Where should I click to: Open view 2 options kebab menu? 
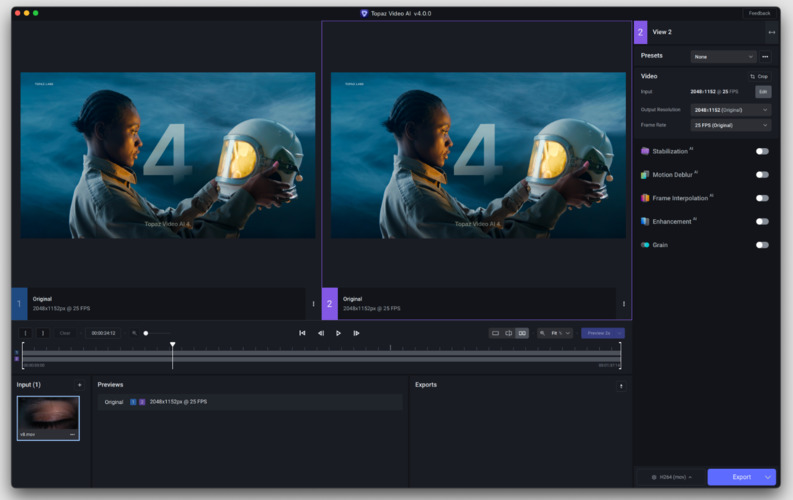click(624, 304)
